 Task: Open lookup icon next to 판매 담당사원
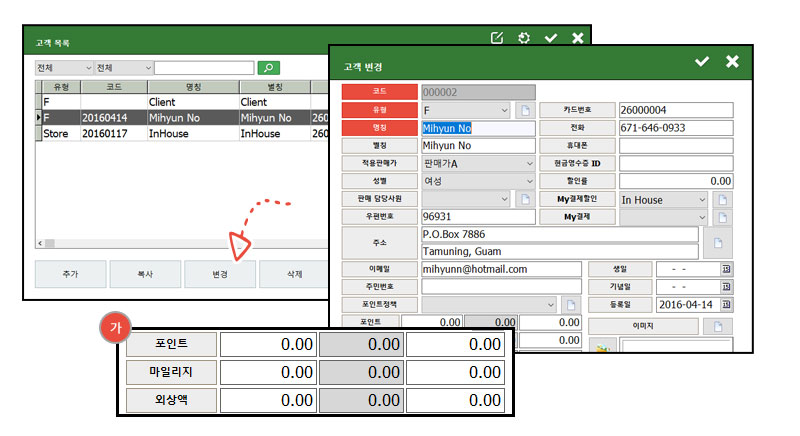pos(525,199)
